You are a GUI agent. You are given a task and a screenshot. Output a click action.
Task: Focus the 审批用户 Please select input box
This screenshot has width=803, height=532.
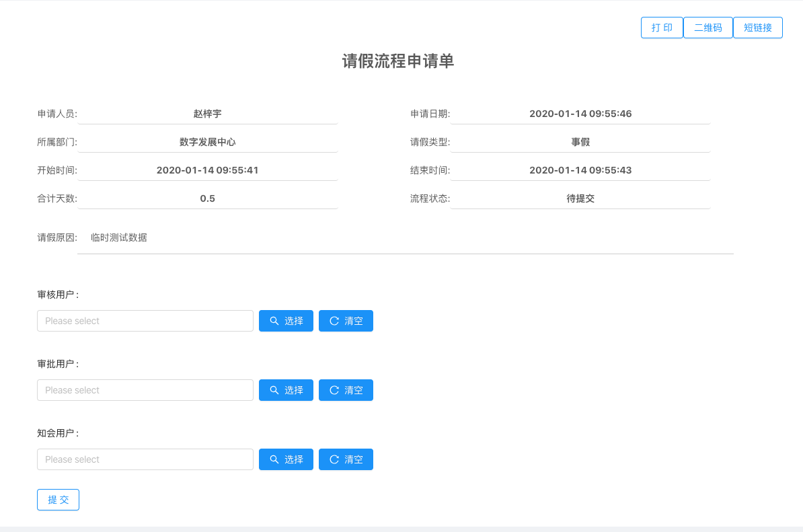(x=145, y=390)
